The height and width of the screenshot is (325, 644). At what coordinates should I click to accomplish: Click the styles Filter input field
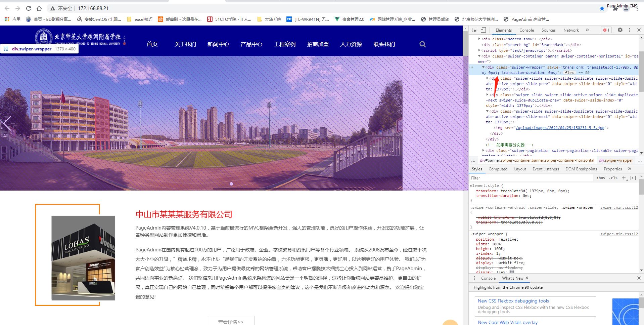(531, 178)
